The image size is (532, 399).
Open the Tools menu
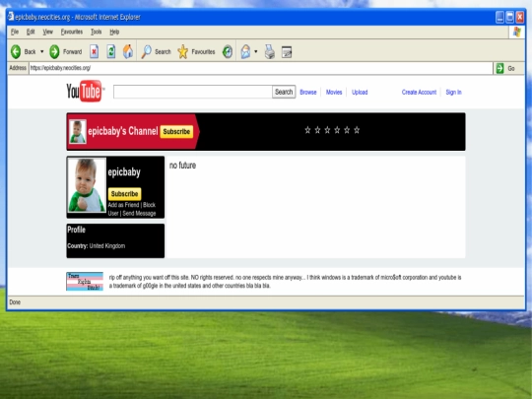click(96, 32)
